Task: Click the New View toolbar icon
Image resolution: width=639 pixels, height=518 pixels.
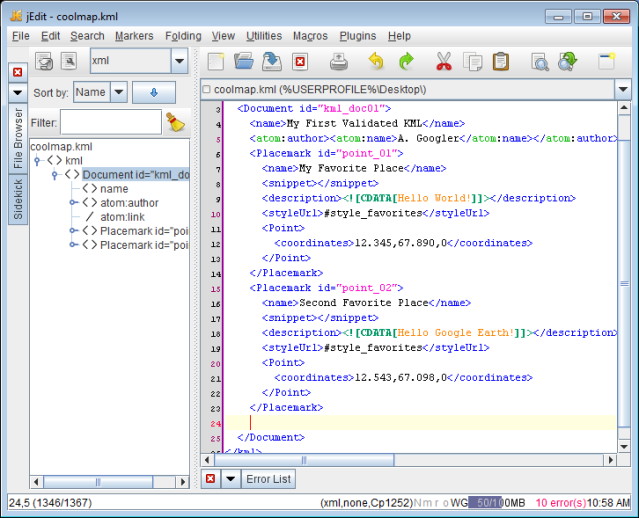Action: [606, 62]
